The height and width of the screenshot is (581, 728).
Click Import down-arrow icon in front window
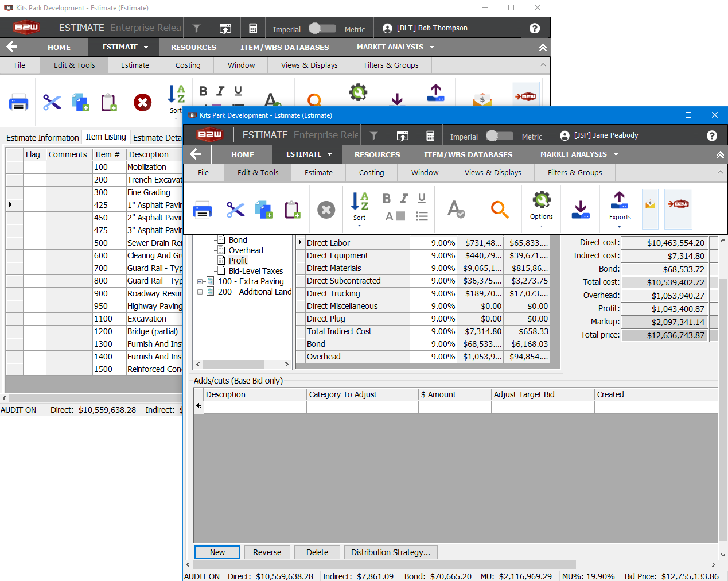click(x=581, y=210)
